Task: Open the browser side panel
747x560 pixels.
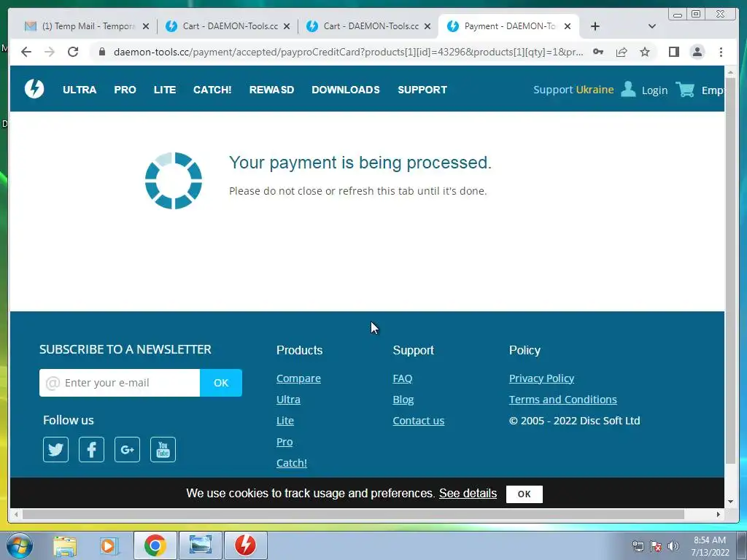Action: pos(673,52)
